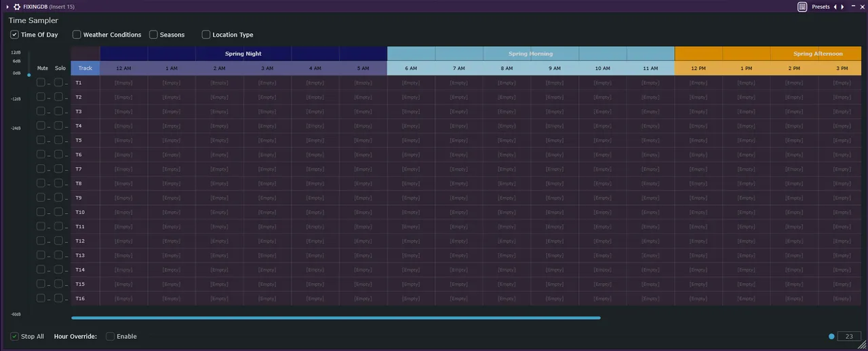This screenshot has width=868, height=351.
Task: Select the Track column header
Action: pyautogui.click(x=85, y=68)
